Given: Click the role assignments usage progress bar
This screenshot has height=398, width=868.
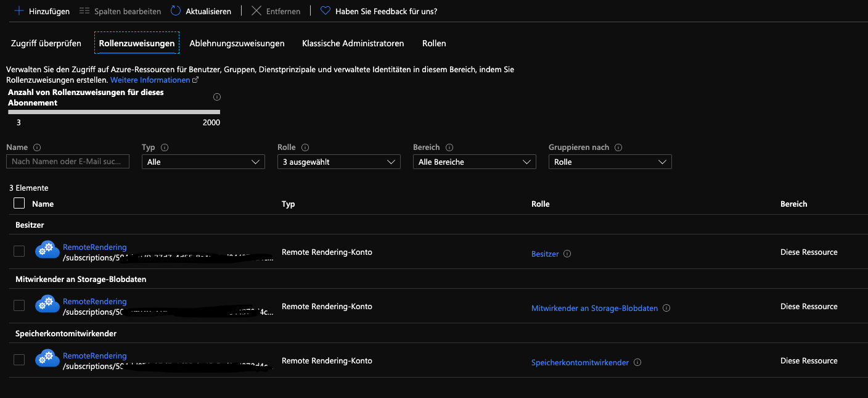Looking at the screenshot, I should pyautogui.click(x=113, y=112).
